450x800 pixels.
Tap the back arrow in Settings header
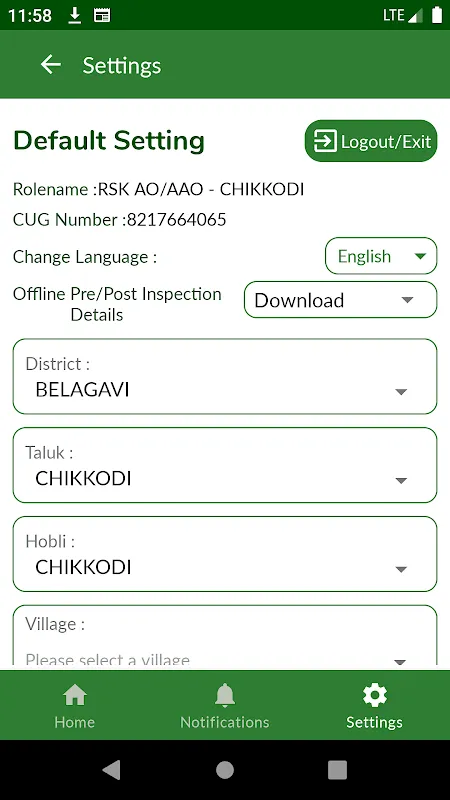pos(51,65)
